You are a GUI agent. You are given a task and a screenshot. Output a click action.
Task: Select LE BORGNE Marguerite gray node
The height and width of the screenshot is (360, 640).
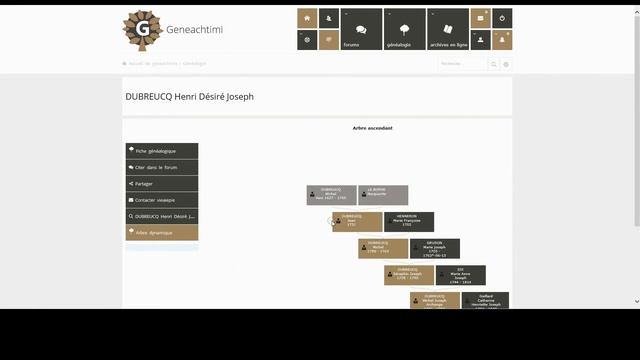pos(383,195)
